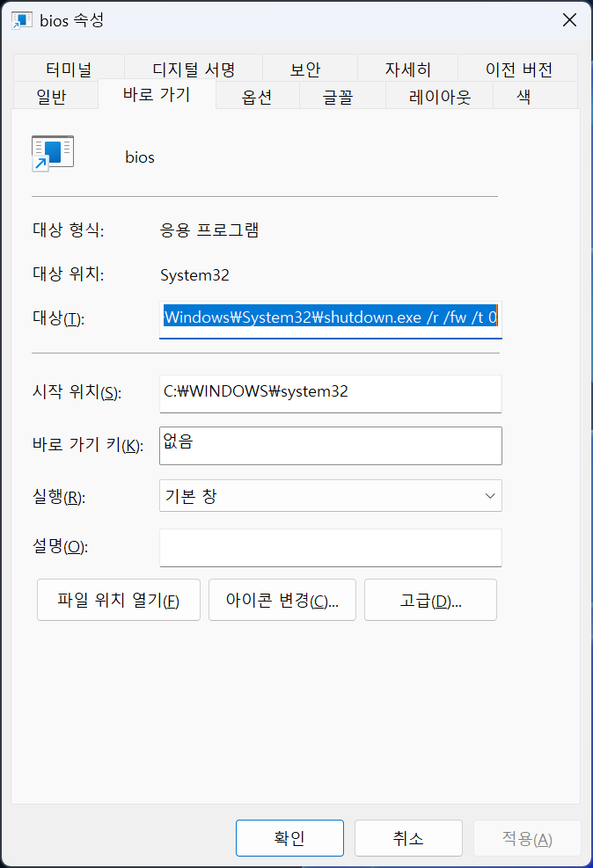Confirm with the 확인 button

click(289, 838)
